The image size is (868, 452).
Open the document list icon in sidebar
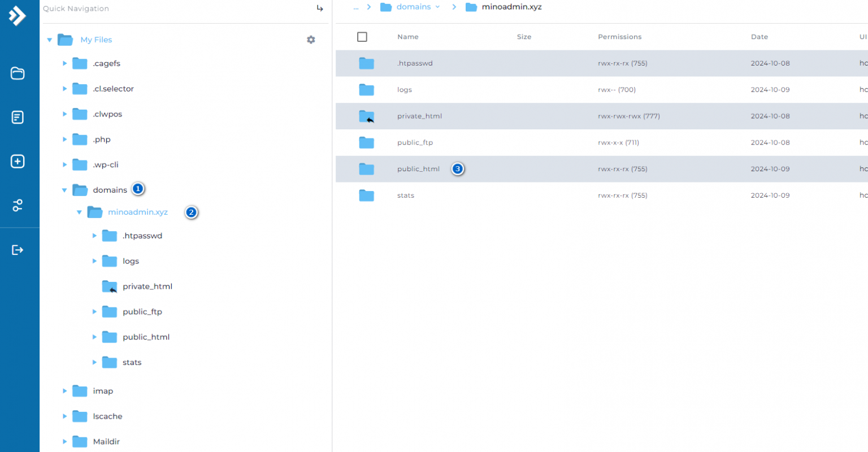tap(18, 118)
